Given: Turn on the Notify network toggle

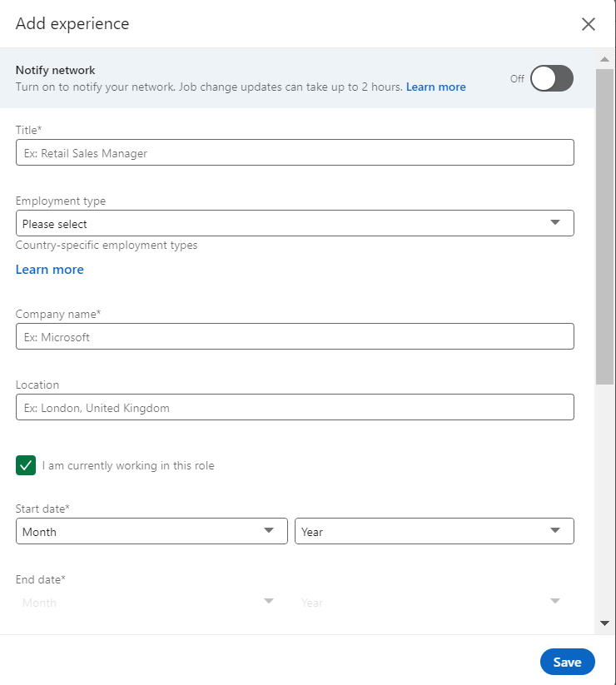Looking at the screenshot, I should click(x=551, y=78).
